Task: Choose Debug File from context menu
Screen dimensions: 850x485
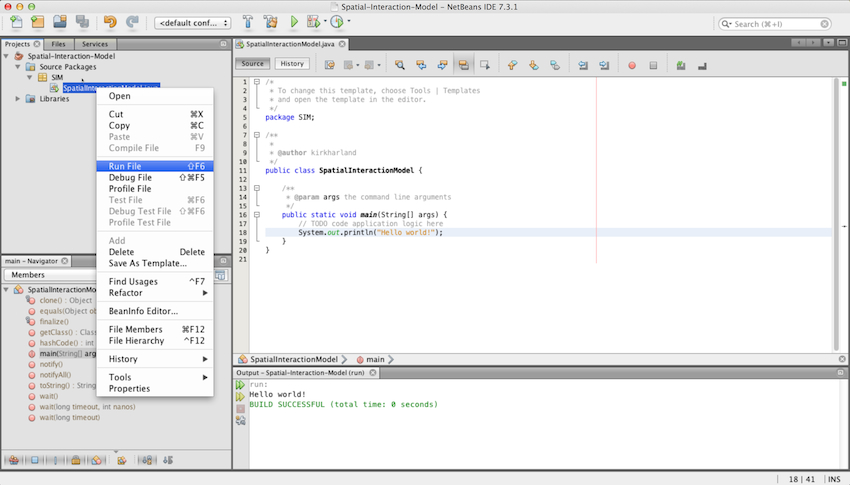Action: coord(155,178)
